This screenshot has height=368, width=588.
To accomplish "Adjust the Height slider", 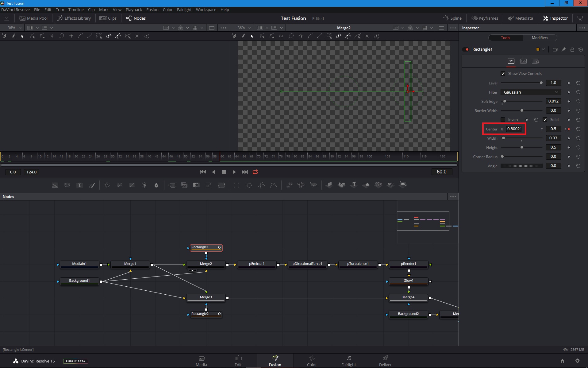I will point(522,147).
